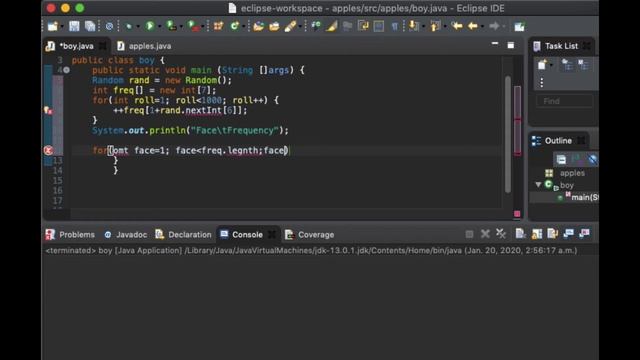Click the Find field in Task List

564,101
